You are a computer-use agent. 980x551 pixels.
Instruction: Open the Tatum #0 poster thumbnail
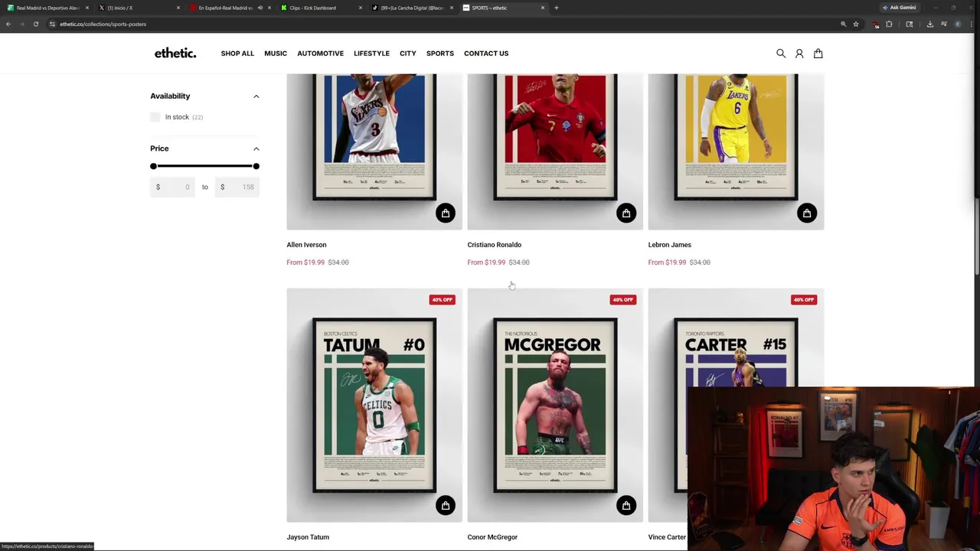374,406
